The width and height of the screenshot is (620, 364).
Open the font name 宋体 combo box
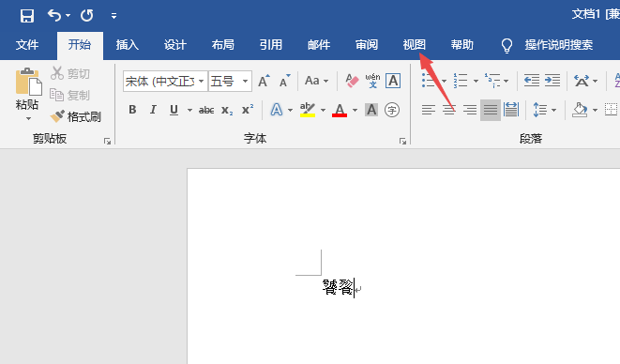tap(165, 81)
